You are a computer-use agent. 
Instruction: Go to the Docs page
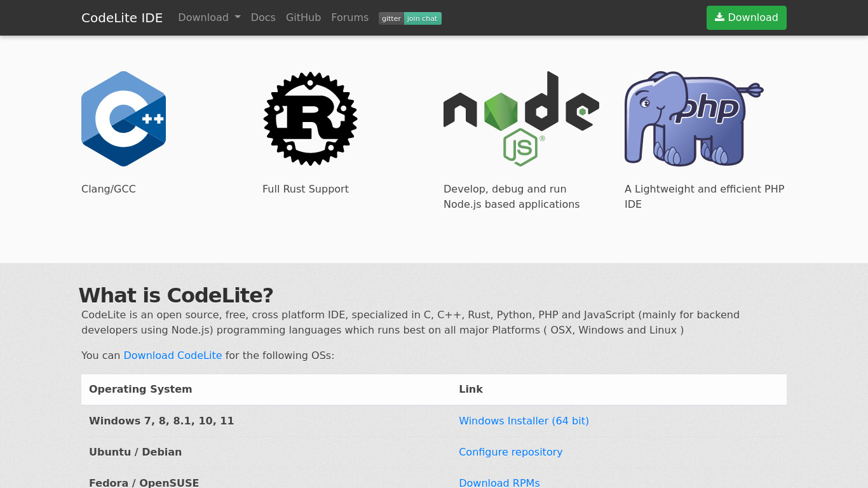(263, 18)
